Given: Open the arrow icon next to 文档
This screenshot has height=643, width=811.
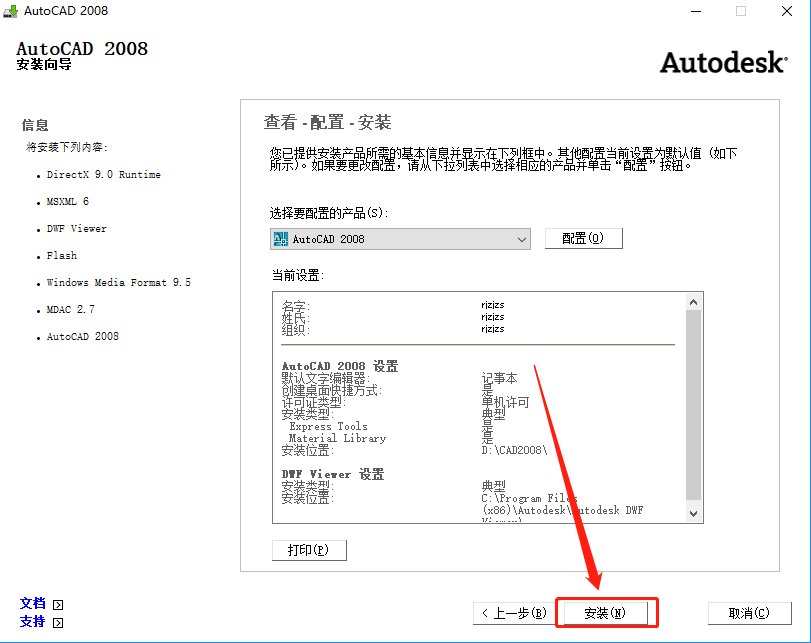Looking at the screenshot, I should (58, 605).
